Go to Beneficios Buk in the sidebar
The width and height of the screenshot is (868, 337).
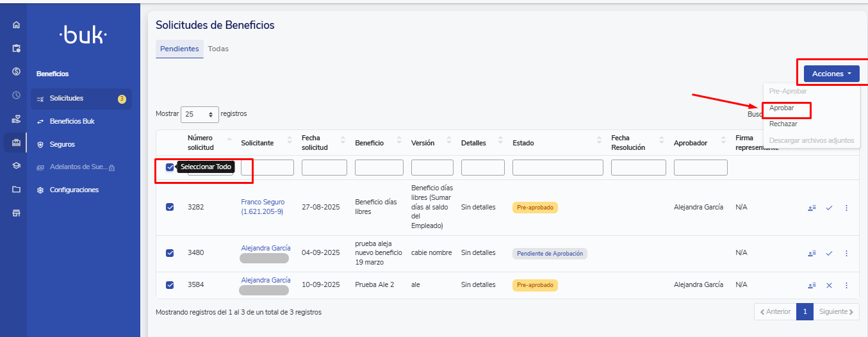coord(72,121)
